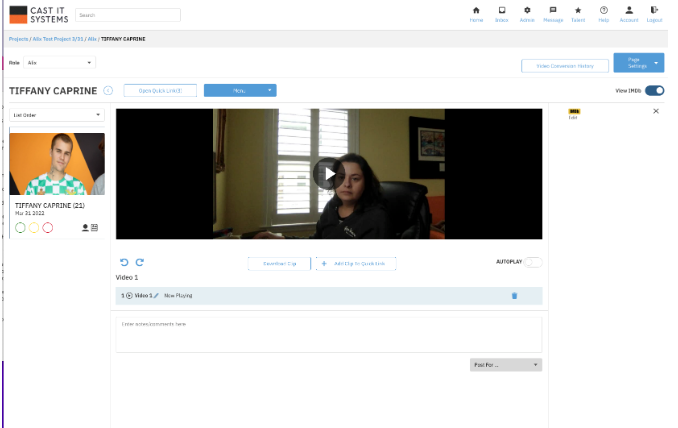Click Add Clip to Quick Link button
Screen dimensions: 678x428
[356, 264]
